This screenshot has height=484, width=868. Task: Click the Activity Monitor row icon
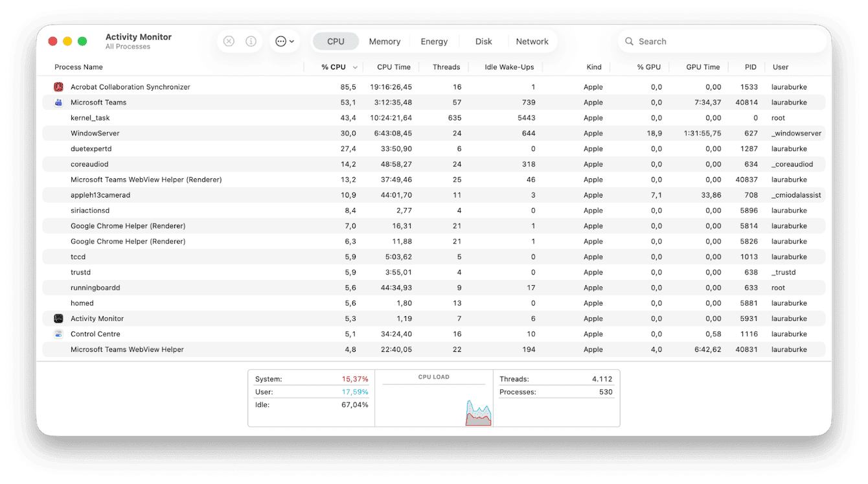pyautogui.click(x=58, y=319)
